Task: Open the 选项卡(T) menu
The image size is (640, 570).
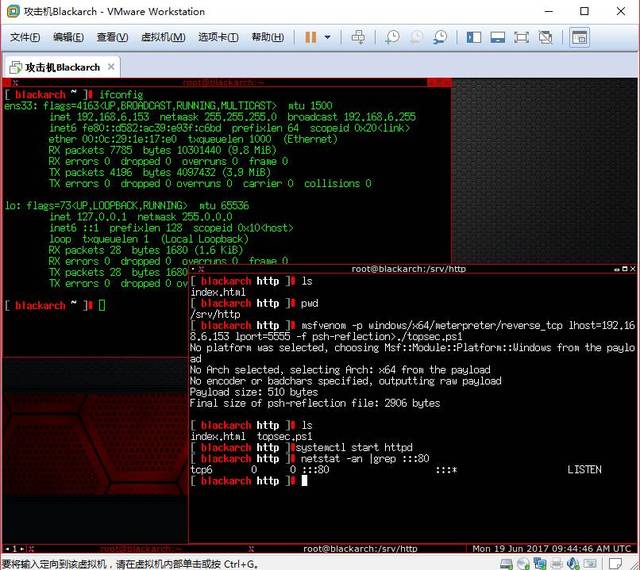Action: [x=218, y=38]
